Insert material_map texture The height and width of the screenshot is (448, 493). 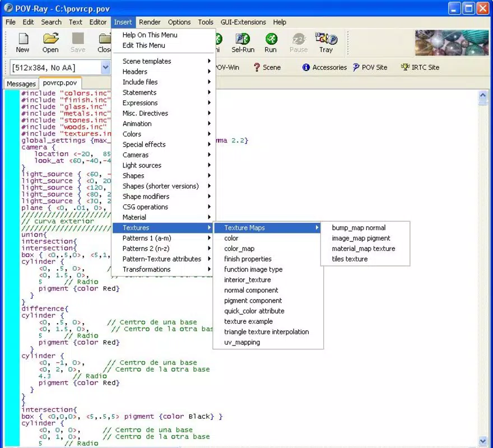pyautogui.click(x=365, y=249)
